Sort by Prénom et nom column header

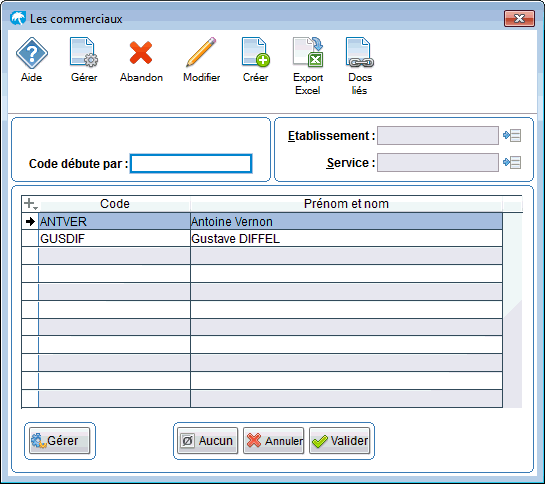click(346, 204)
